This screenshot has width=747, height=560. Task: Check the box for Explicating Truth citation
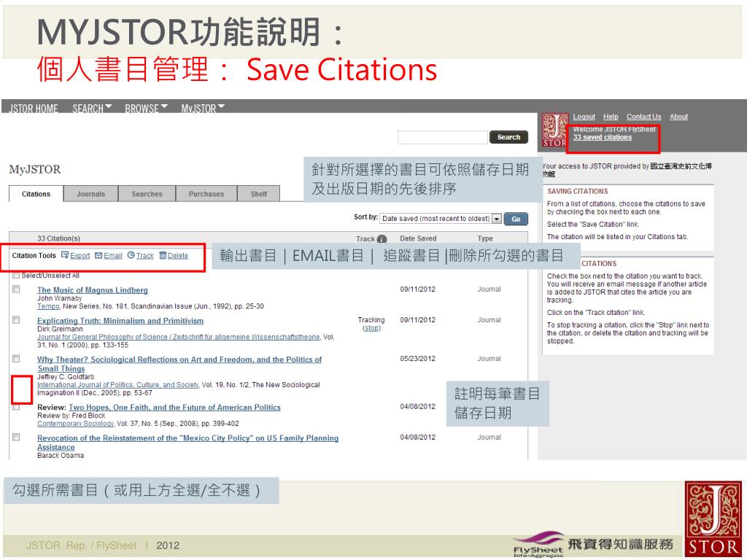click(16, 320)
